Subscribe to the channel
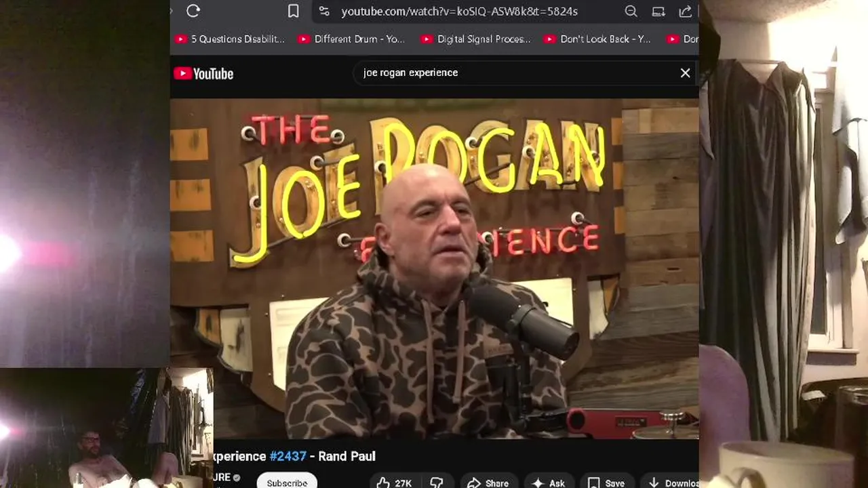Screen dimensions: 868x488 [287, 483]
